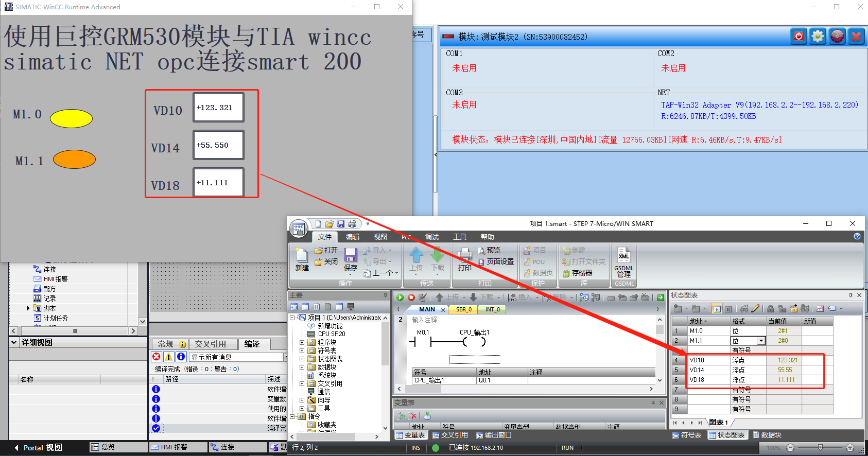Switch to the 符号表 bottom tab
868x456 pixels.
pos(687,435)
